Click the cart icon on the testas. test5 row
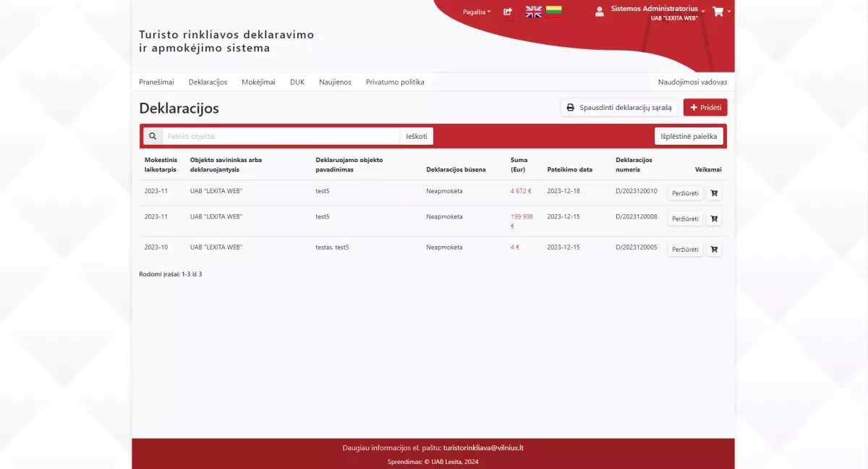 click(x=714, y=249)
